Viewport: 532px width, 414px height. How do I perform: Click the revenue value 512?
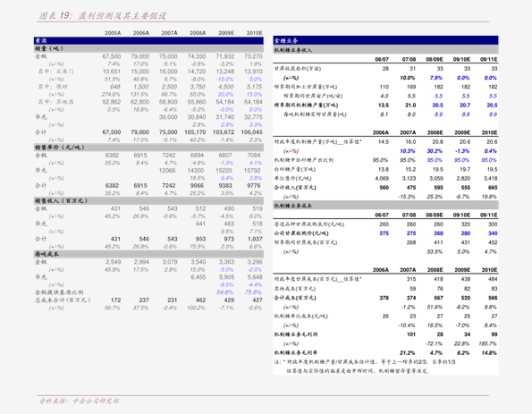tap(200, 208)
